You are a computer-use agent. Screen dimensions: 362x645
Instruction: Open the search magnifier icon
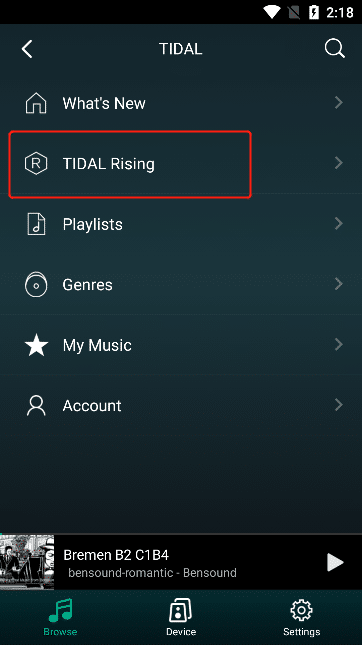click(334, 49)
